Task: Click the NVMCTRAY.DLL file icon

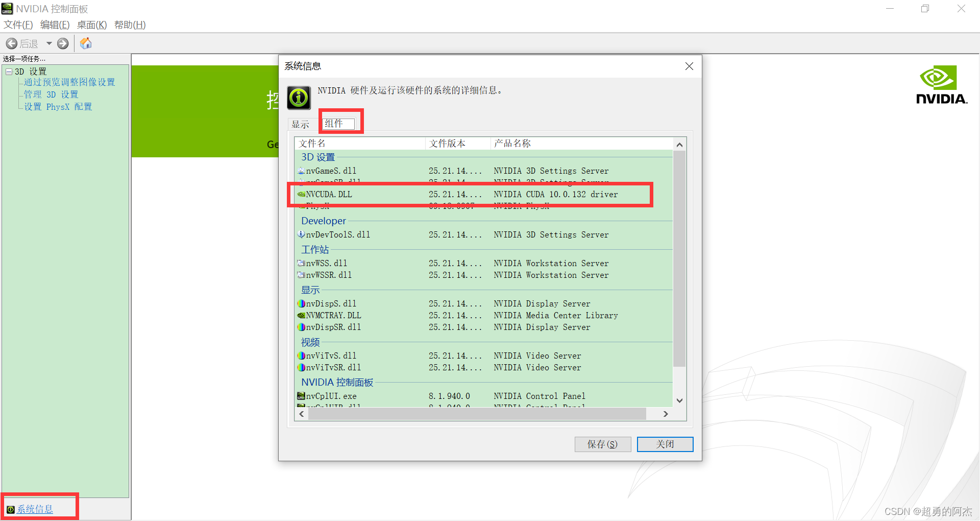Action: click(301, 316)
